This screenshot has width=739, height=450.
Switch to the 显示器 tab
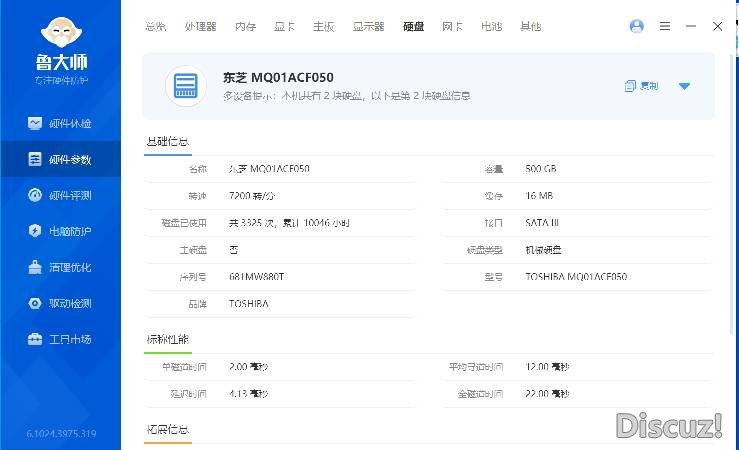click(368, 26)
